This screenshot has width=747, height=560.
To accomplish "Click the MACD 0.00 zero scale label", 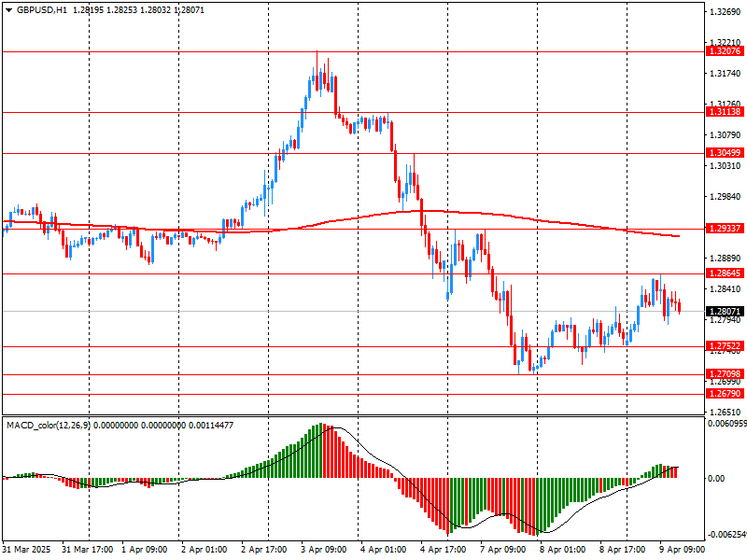I will click(x=717, y=479).
